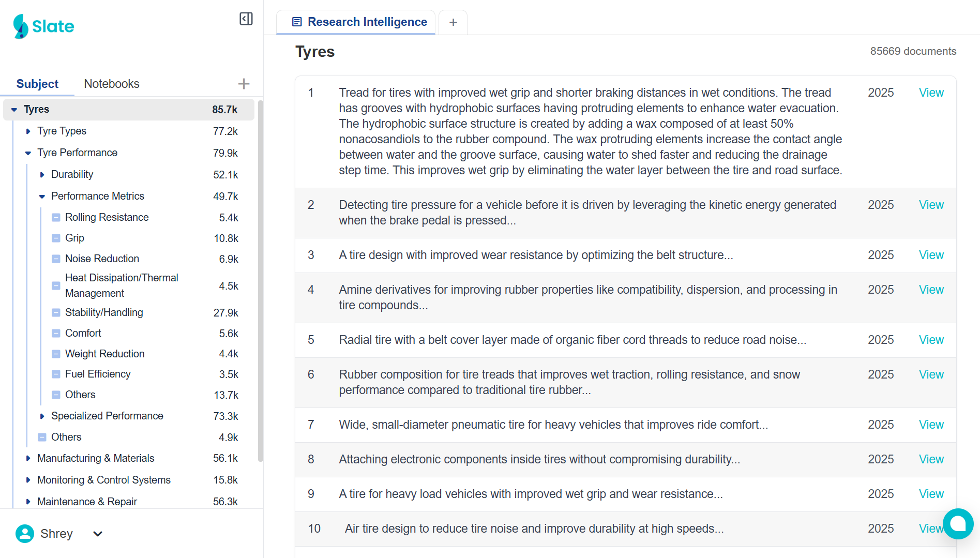View document 5 about radial tire
Screen dimensions: 980x558
pyautogui.click(x=931, y=340)
